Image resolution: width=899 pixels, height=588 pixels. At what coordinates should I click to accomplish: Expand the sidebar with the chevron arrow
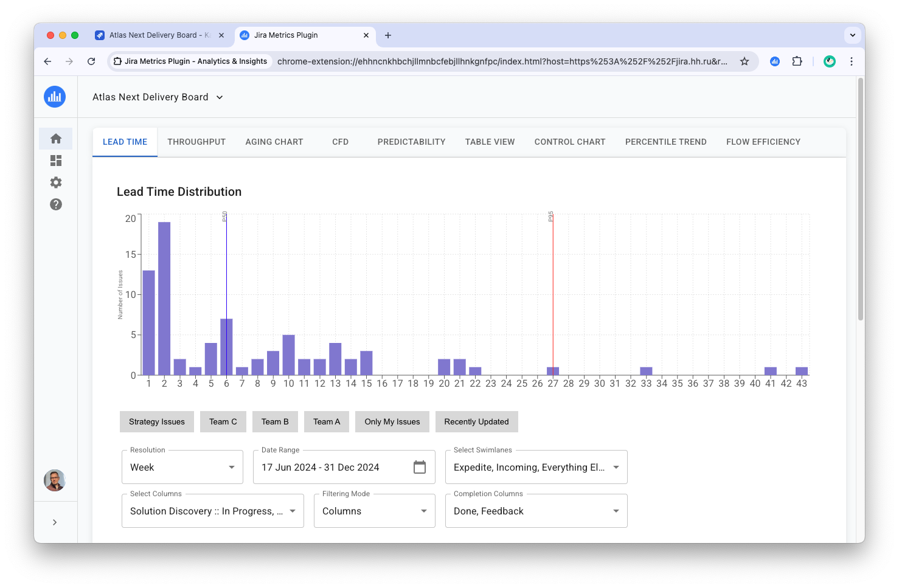tap(55, 522)
